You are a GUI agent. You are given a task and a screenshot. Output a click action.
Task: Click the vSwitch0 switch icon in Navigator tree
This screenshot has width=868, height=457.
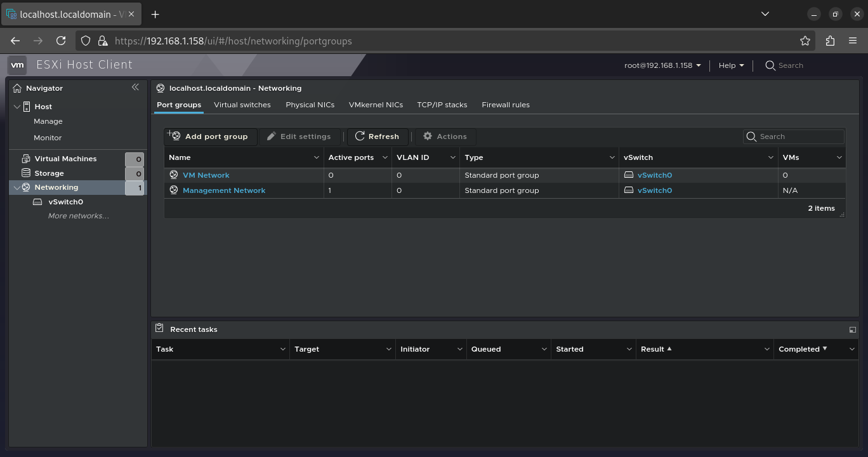pos(37,202)
